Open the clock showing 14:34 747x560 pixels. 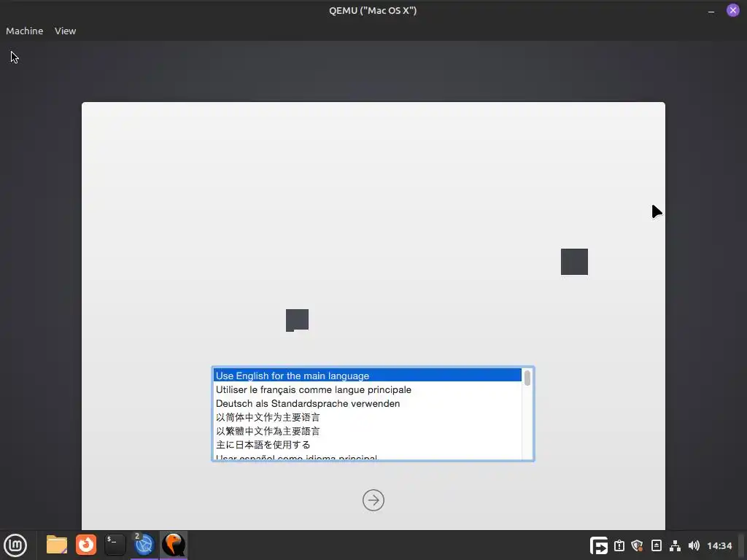pos(719,545)
